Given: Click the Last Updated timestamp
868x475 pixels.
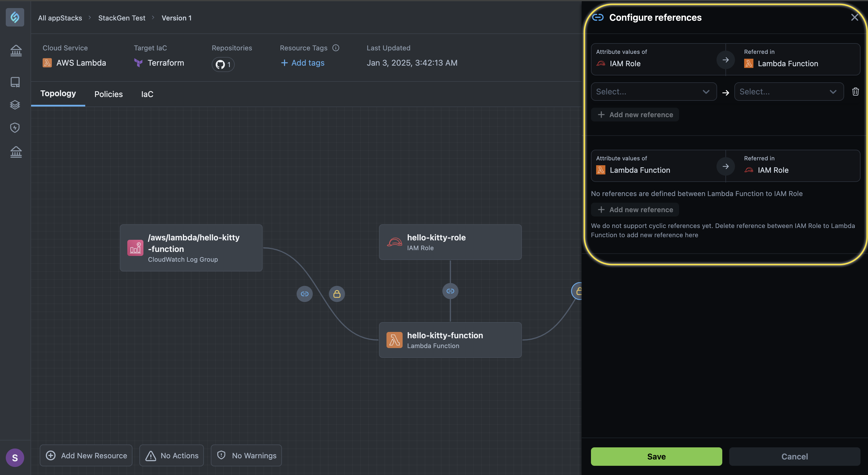Looking at the screenshot, I should point(412,63).
